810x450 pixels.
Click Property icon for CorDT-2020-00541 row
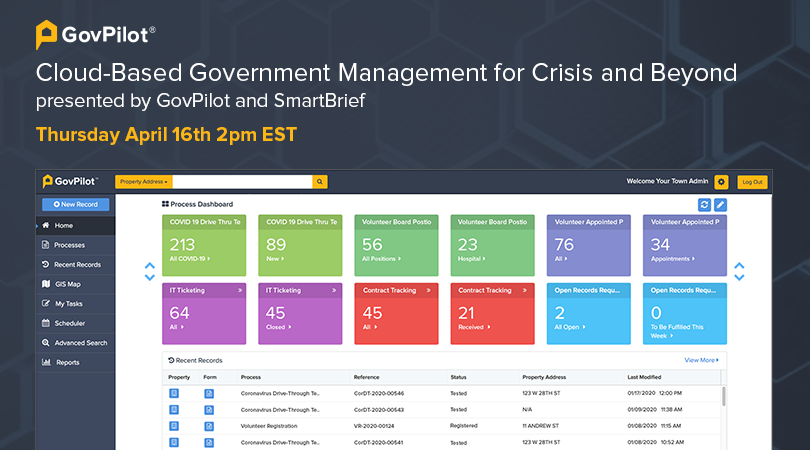point(174,443)
